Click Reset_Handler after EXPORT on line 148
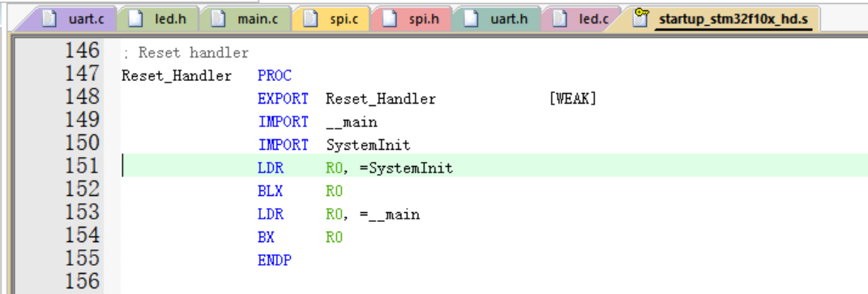868x294 pixels. [x=381, y=99]
